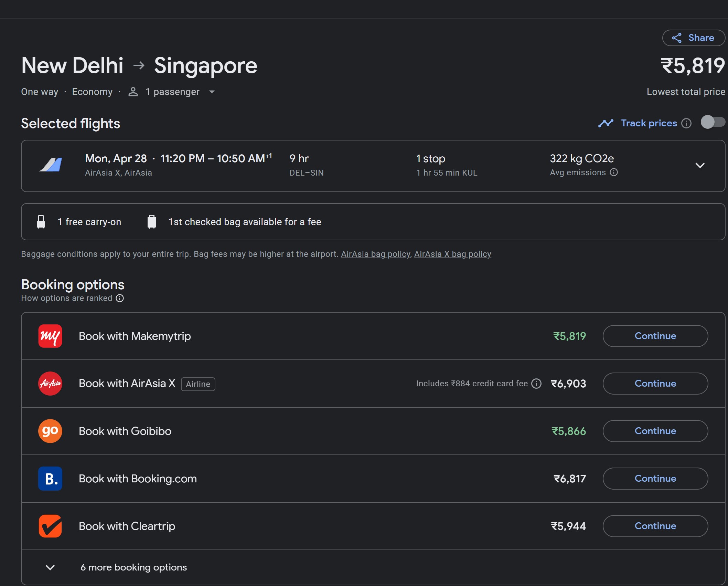Click 'Book with Goibibo' label

tap(125, 431)
